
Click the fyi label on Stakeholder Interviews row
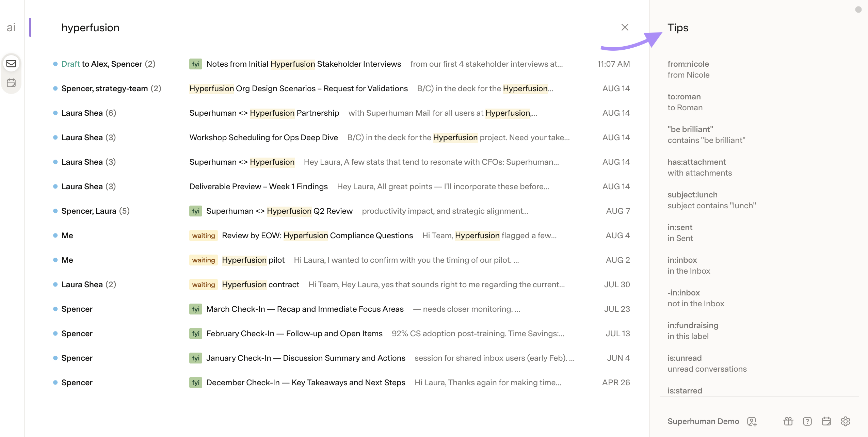coord(196,64)
